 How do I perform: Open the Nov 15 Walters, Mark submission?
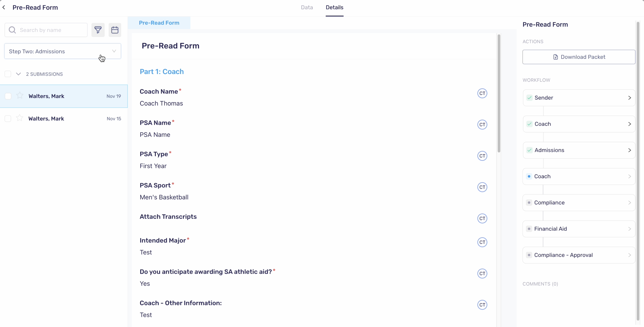(x=64, y=119)
